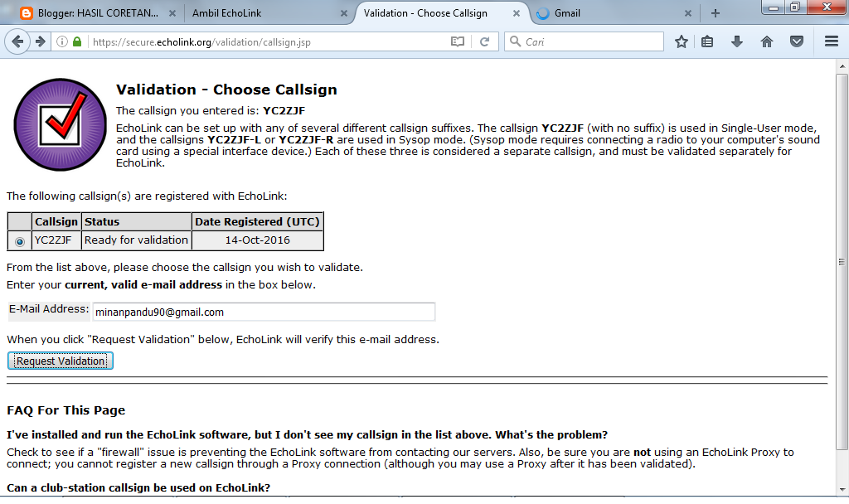Go to Home page icon

click(x=767, y=41)
